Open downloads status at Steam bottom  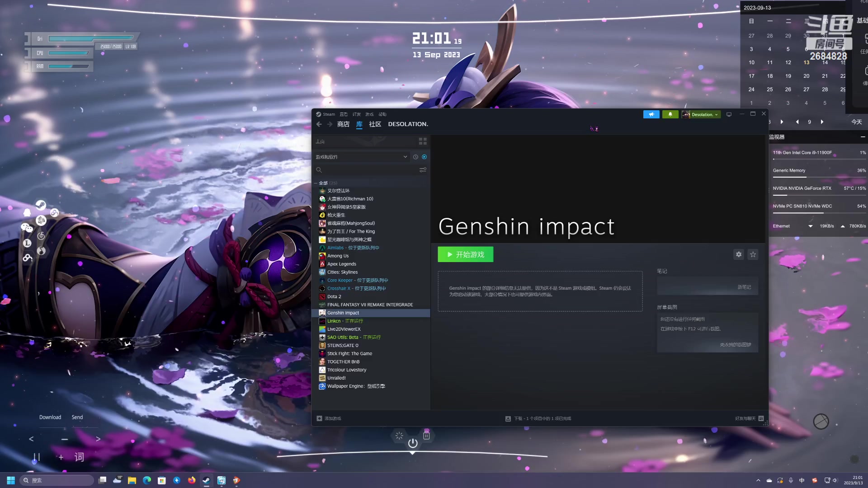pos(538,418)
